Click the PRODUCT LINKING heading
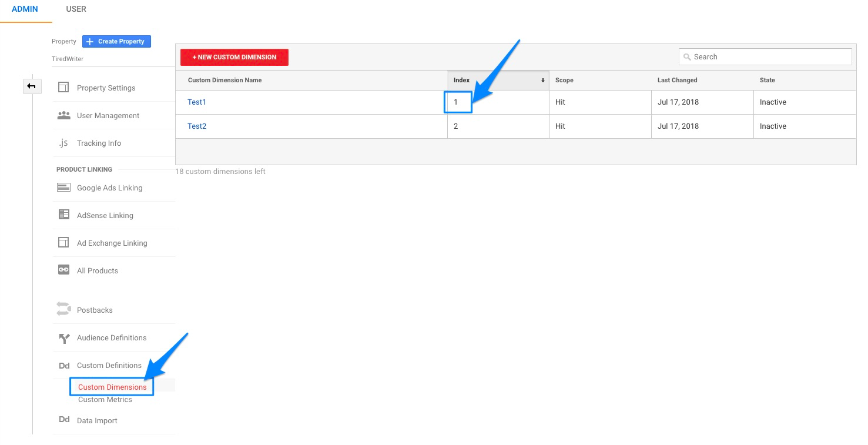Image resolution: width=868 pixels, height=445 pixels. [x=84, y=169]
